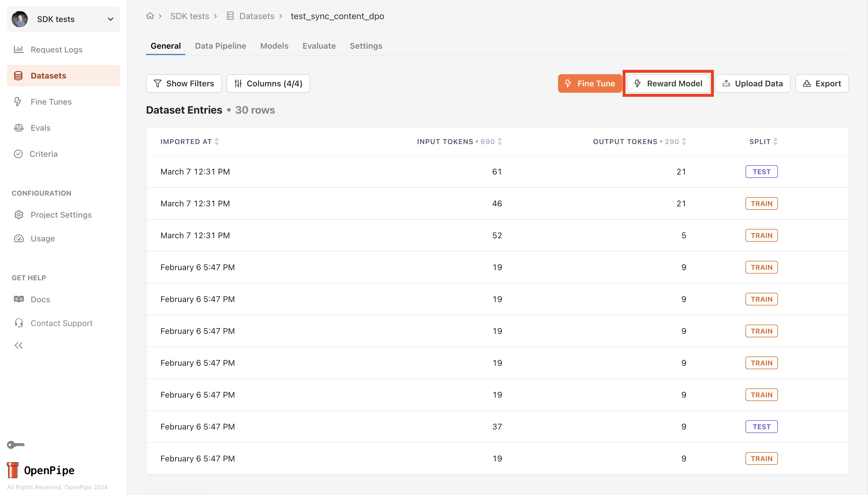This screenshot has height=495, width=868.
Task: Click the orange Fine Tune button
Action: [590, 84]
